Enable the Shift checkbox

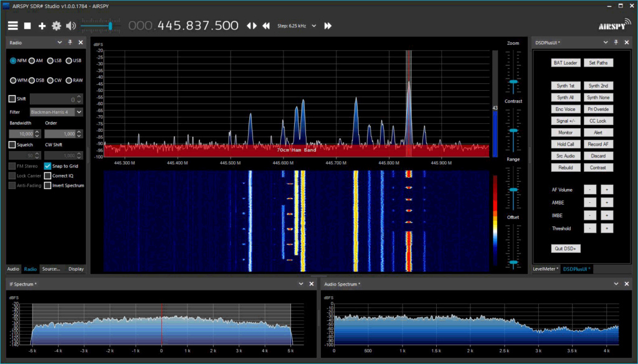(12, 99)
